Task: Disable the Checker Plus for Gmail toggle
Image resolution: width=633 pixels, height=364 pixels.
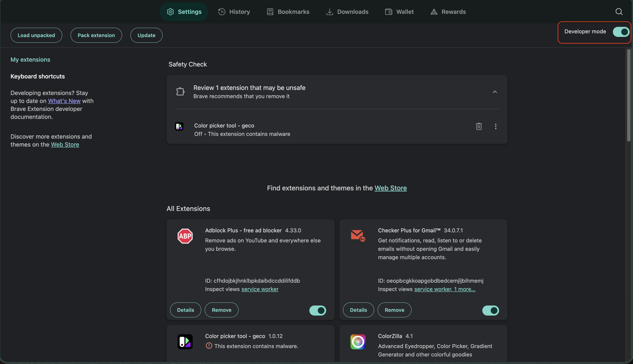Action: 490,310
